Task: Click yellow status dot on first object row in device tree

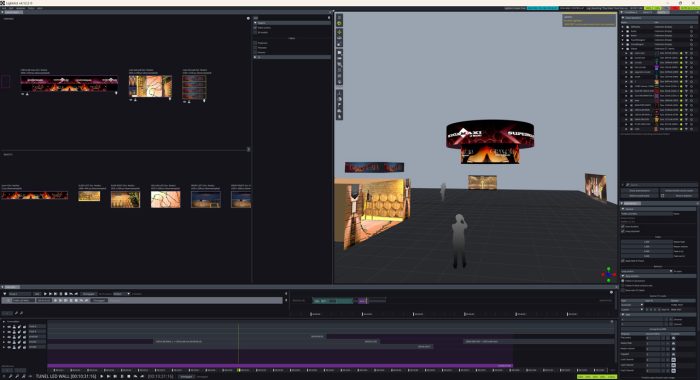Action: click(681, 53)
